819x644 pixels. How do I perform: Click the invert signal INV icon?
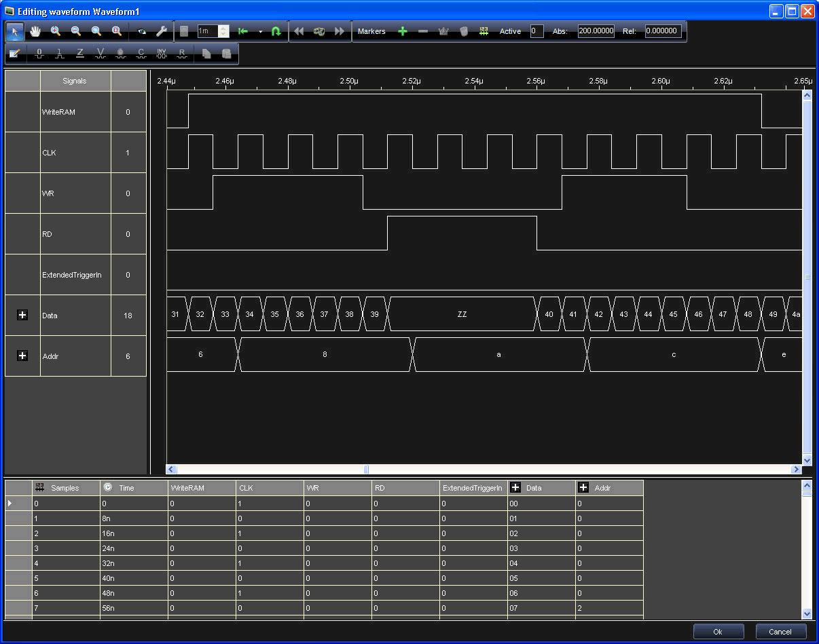click(x=162, y=53)
